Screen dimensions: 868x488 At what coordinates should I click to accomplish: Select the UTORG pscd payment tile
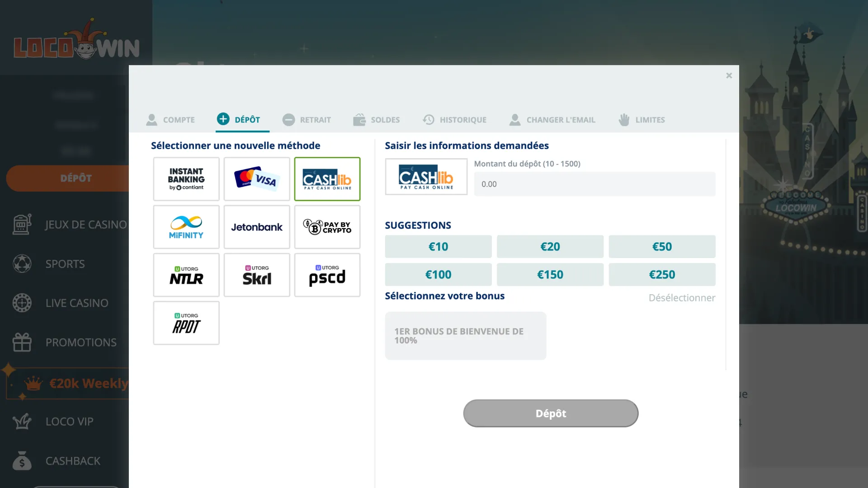pyautogui.click(x=327, y=275)
